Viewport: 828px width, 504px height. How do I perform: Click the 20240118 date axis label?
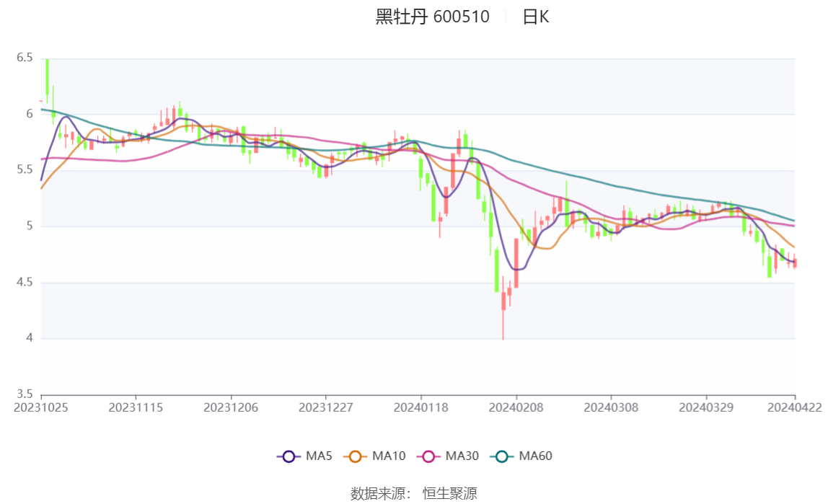[421, 407]
